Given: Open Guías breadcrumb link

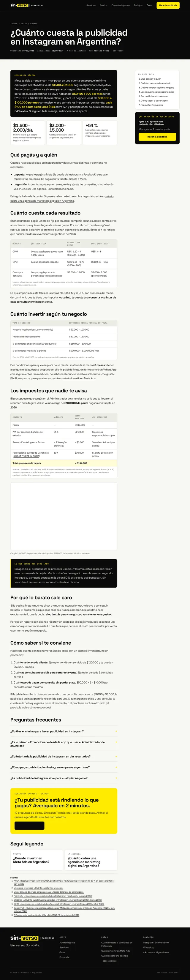Looking at the screenshot, I should pos(24,23).
